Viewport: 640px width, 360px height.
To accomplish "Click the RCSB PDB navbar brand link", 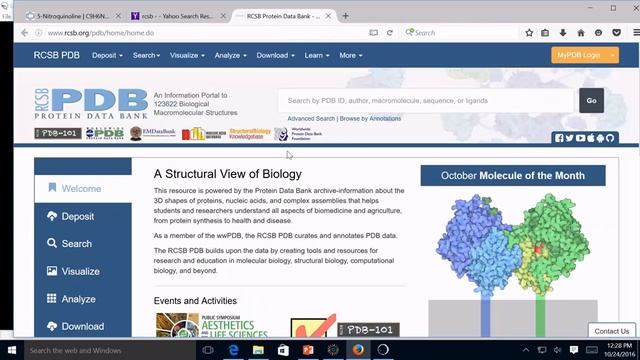I will tap(56, 55).
